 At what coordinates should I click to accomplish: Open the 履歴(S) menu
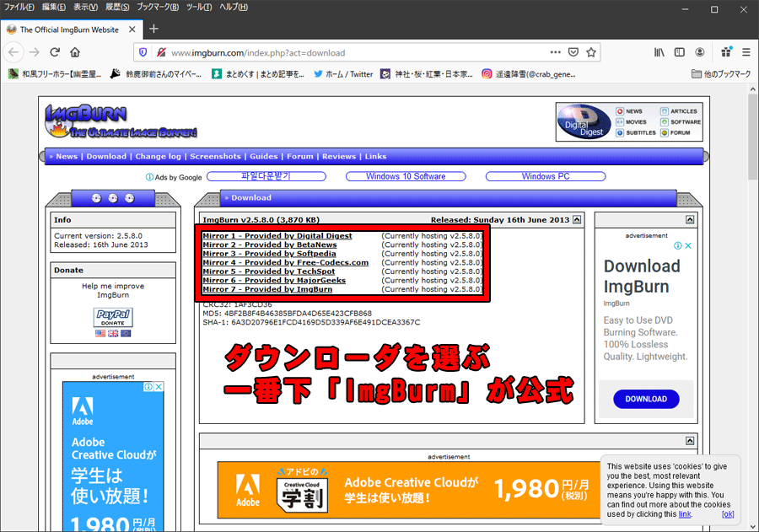[117, 7]
